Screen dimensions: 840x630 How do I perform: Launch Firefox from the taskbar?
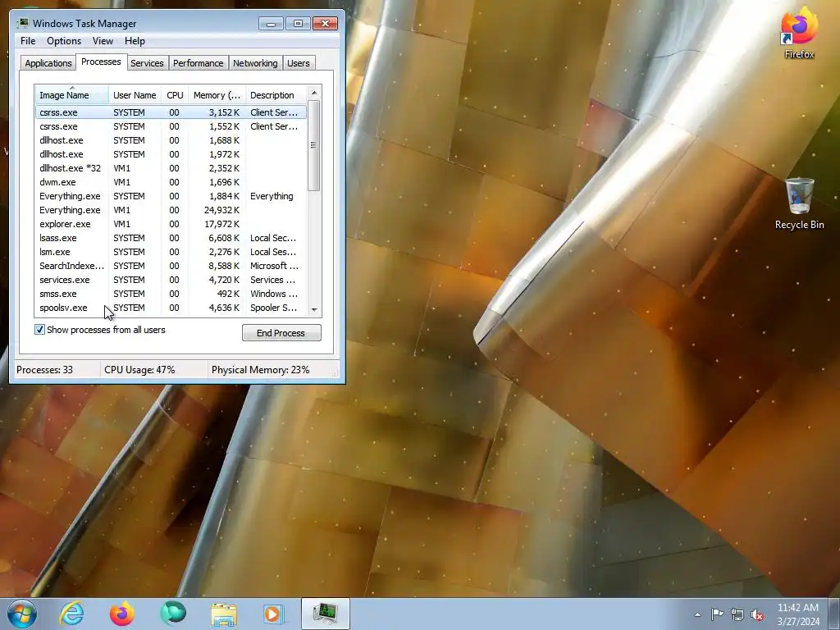[122, 614]
